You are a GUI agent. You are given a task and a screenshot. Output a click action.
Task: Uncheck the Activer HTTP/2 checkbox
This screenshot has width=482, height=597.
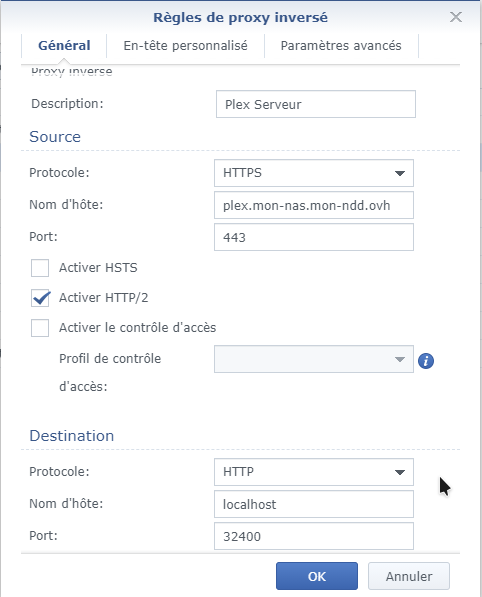pyautogui.click(x=40, y=298)
